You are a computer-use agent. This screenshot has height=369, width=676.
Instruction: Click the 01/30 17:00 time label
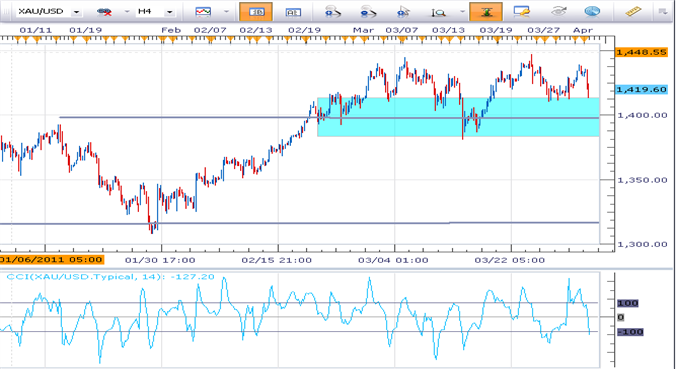(160, 260)
